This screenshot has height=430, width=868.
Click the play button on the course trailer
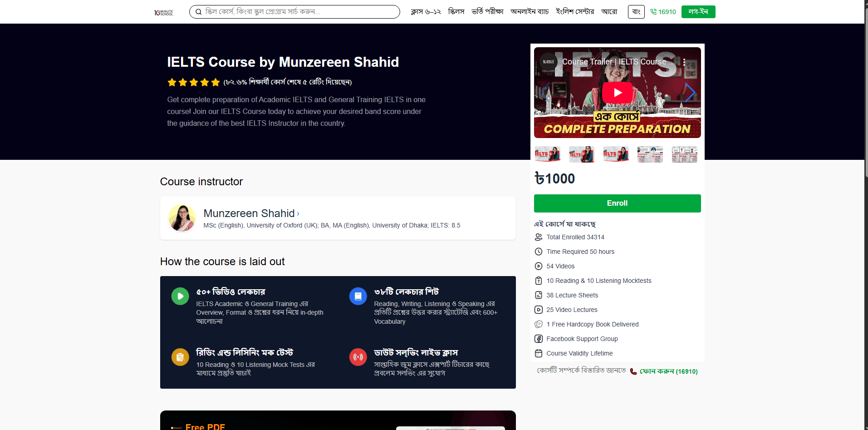(617, 92)
